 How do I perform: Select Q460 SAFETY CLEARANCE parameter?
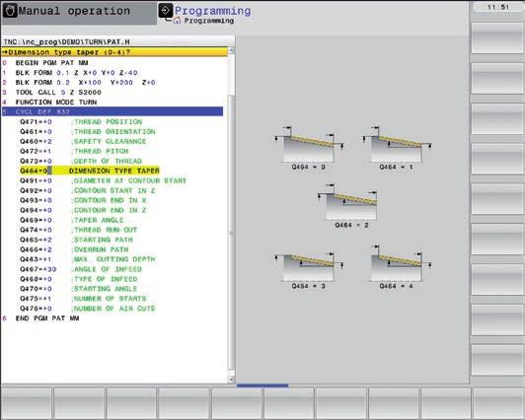click(x=83, y=141)
